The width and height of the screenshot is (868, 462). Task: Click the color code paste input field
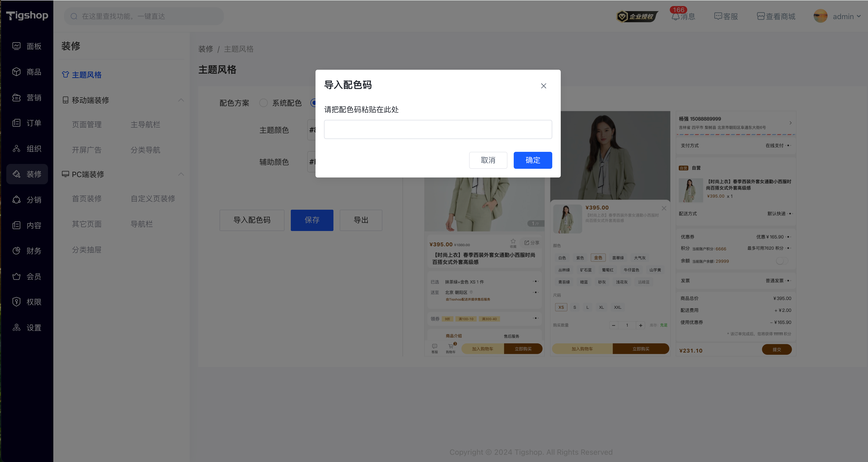(438, 129)
